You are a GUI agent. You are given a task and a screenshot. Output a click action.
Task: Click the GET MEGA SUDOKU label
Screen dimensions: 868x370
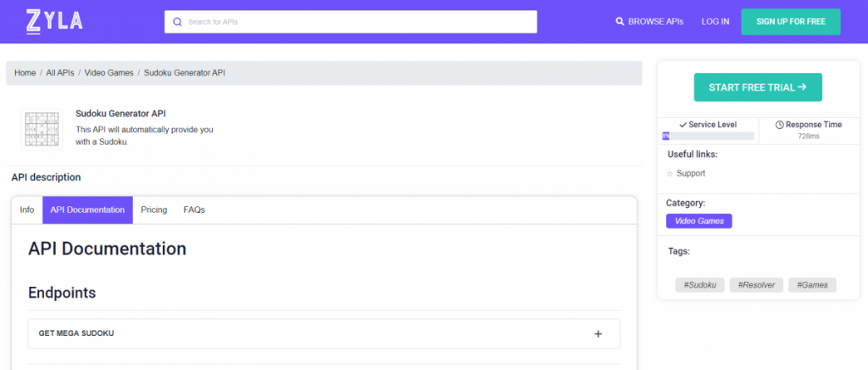(76, 334)
